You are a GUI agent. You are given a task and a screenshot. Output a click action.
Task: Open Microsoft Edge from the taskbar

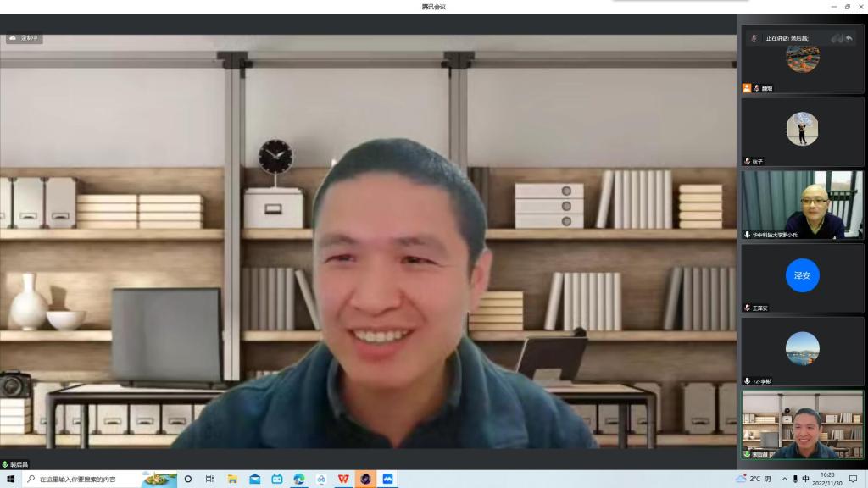tap(299, 479)
